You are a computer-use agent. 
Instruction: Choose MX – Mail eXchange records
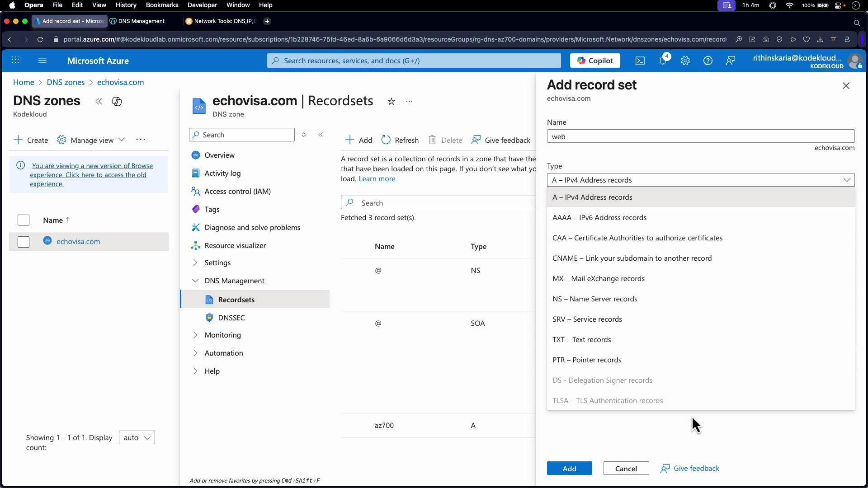click(700, 278)
